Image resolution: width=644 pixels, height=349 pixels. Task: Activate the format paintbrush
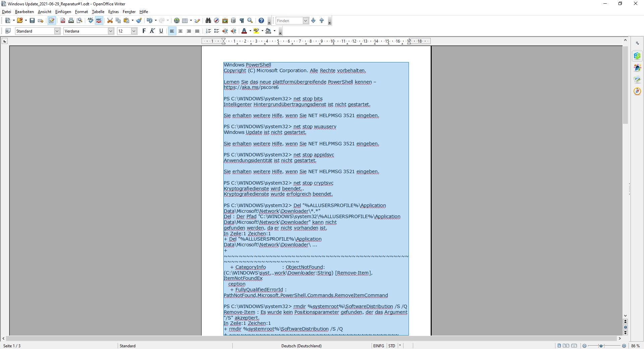(x=139, y=21)
